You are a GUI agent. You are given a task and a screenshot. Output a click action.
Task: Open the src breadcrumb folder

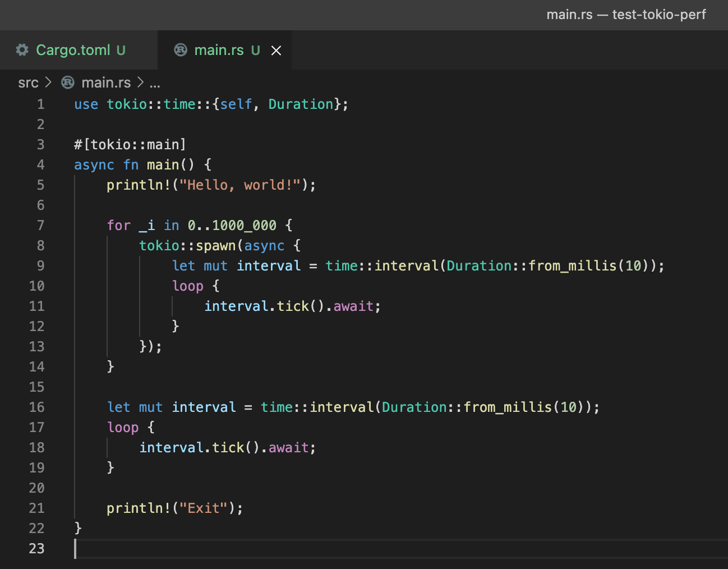[x=28, y=82]
